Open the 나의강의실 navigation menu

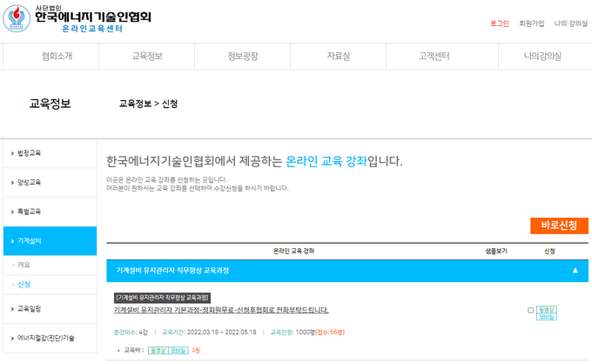pyautogui.click(x=542, y=57)
